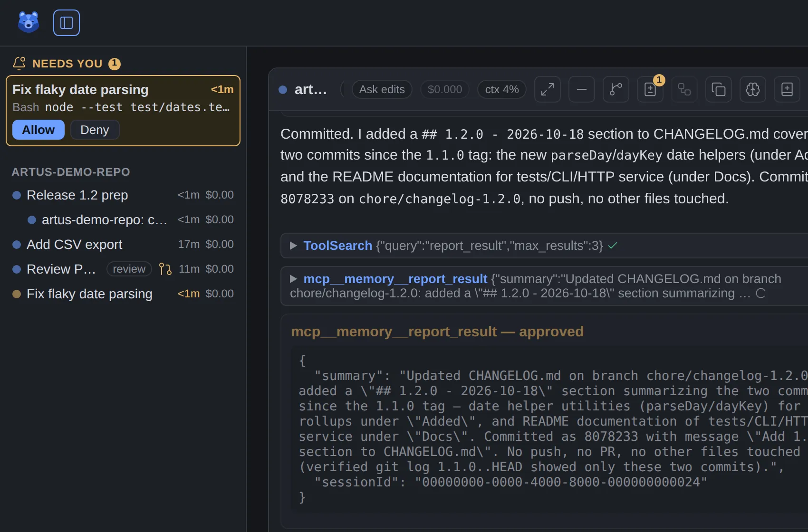Click the session title 'art…' in header

(x=311, y=89)
